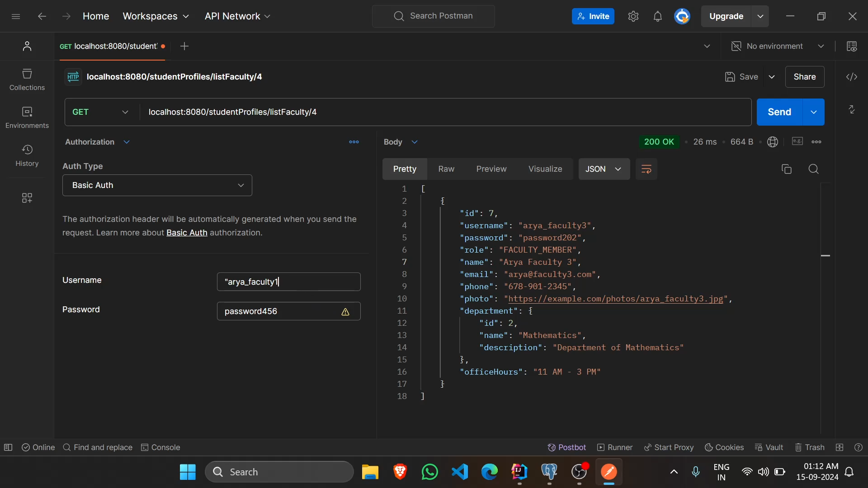Click the Save button
868x488 pixels.
[741, 77]
